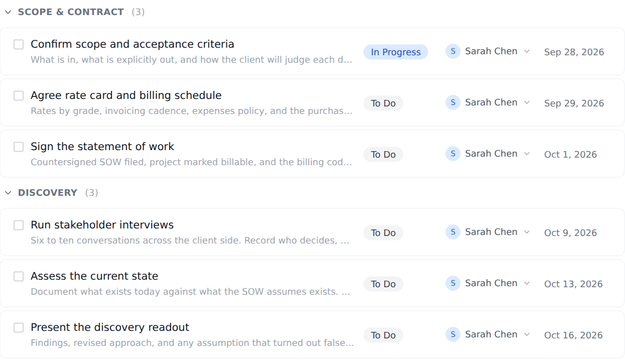The height and width of the screenshot is (364, 625).
Task: Tick the Assess the current state checkbox
Action: 19,277
